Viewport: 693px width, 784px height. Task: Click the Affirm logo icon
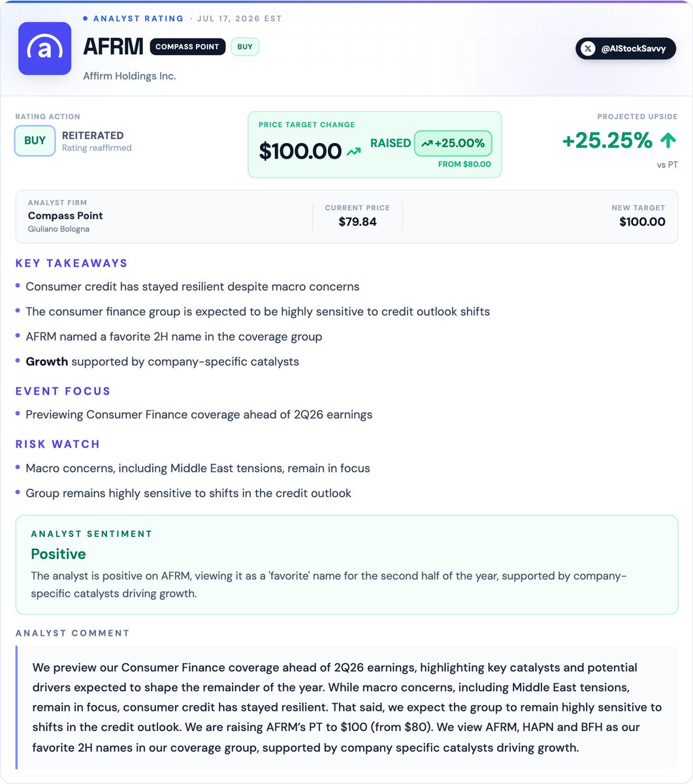pos(45,48)
